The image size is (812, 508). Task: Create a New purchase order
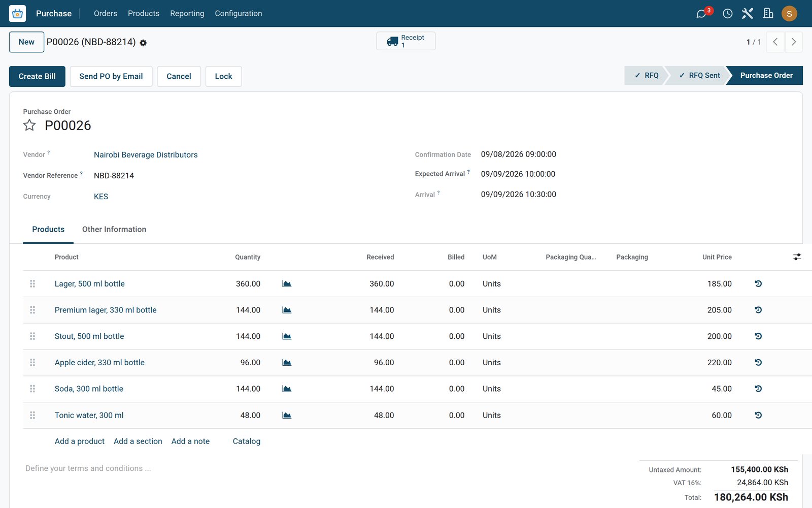(x=26, y=42)
